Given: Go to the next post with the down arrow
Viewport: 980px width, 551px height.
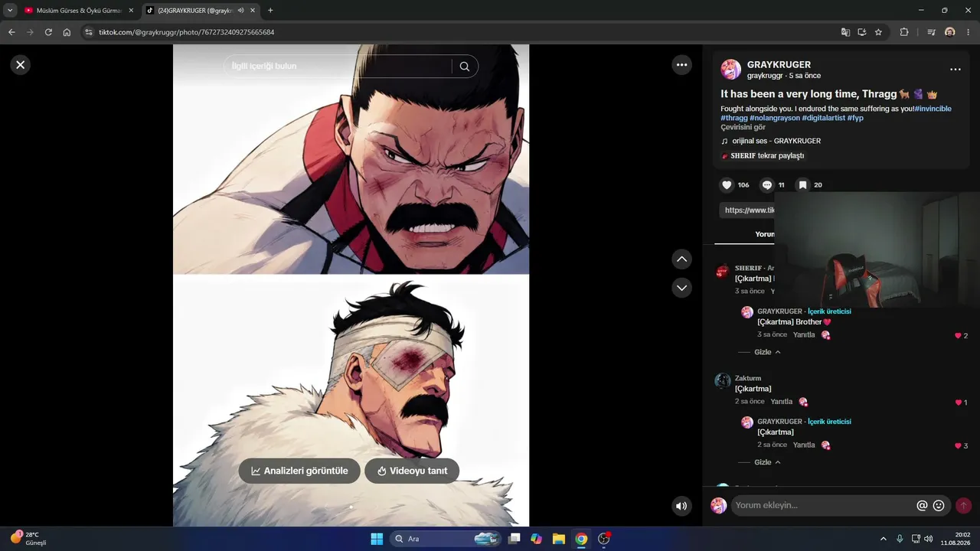Looking at the screenshot, I should pos(682,288).
